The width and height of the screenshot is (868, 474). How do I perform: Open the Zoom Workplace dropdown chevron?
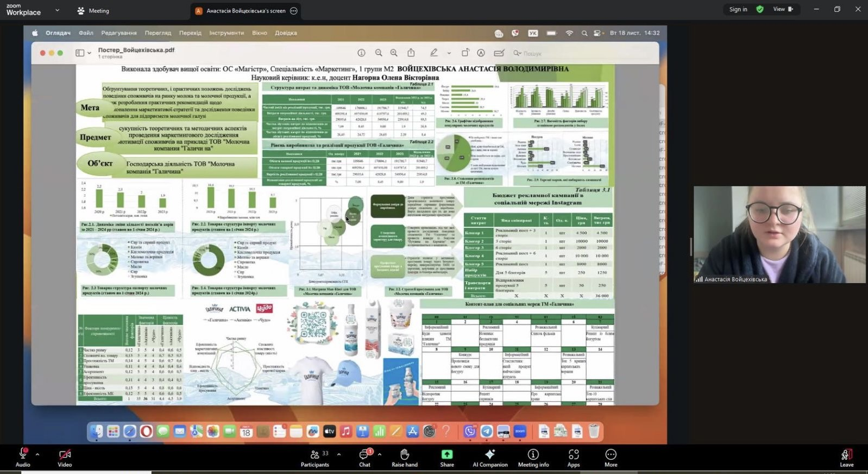(x=58, y=10)
